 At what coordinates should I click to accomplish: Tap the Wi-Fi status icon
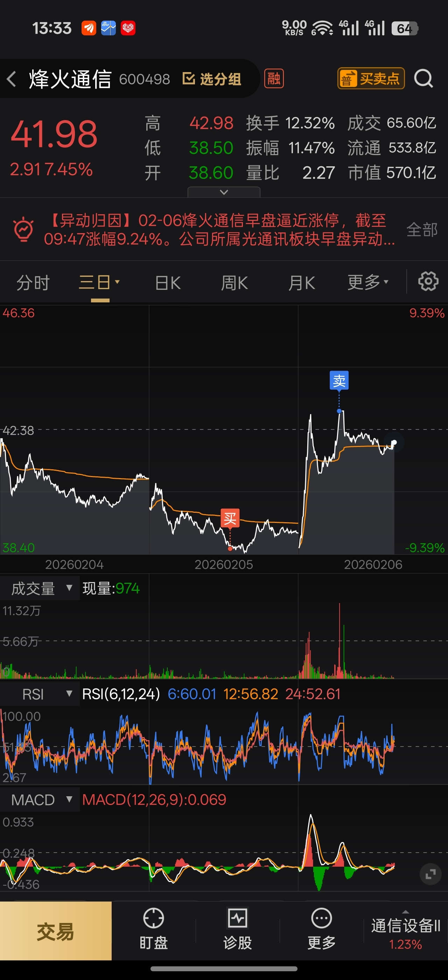click(322, 28)
